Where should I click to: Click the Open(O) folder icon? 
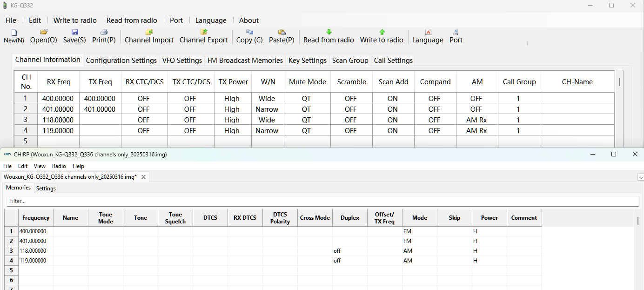44,32
